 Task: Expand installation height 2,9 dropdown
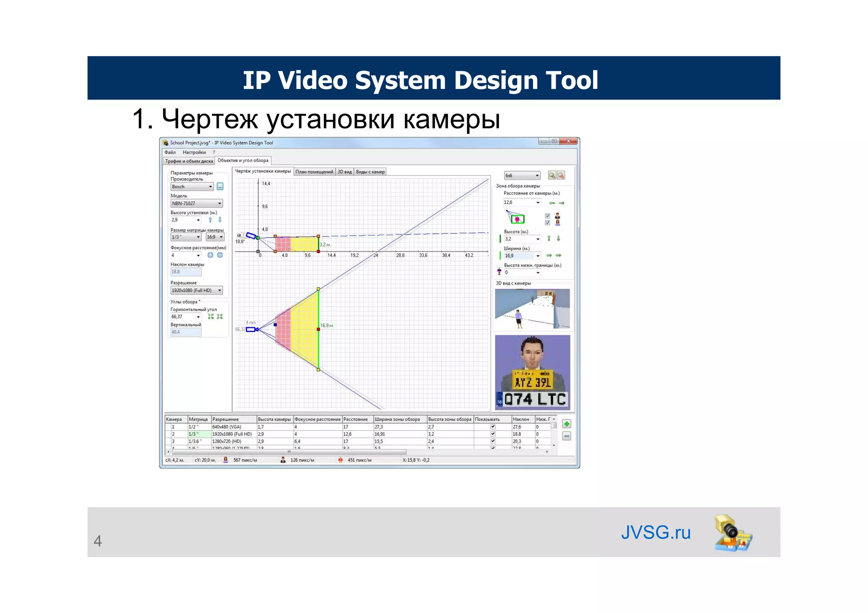coord(198,220)
